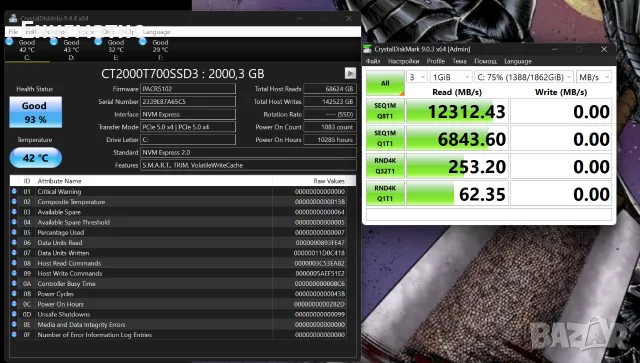
Task: Click the status dot beside Critical Warning
Action: click(14, 191)
